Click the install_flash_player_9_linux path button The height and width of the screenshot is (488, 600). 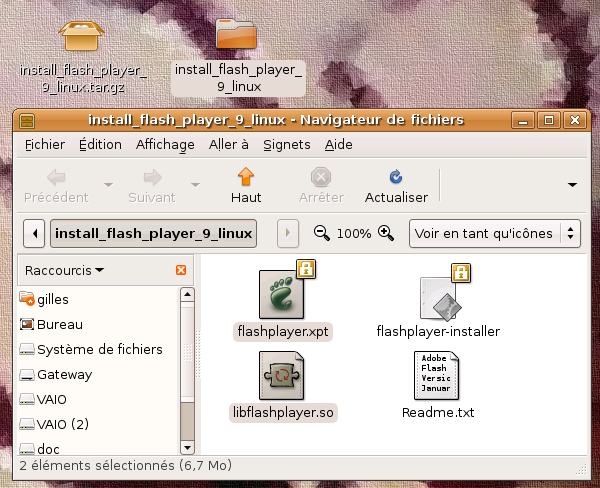click(x=153, y=233)
